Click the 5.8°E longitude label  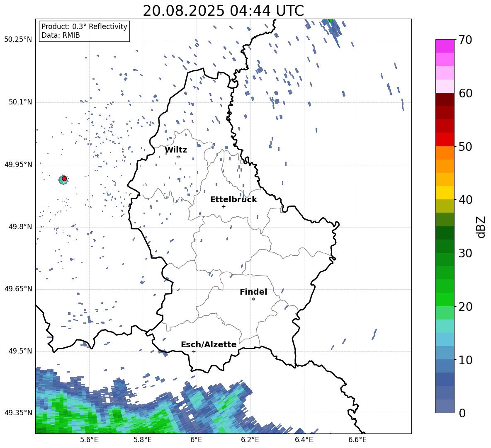[143, 440]
